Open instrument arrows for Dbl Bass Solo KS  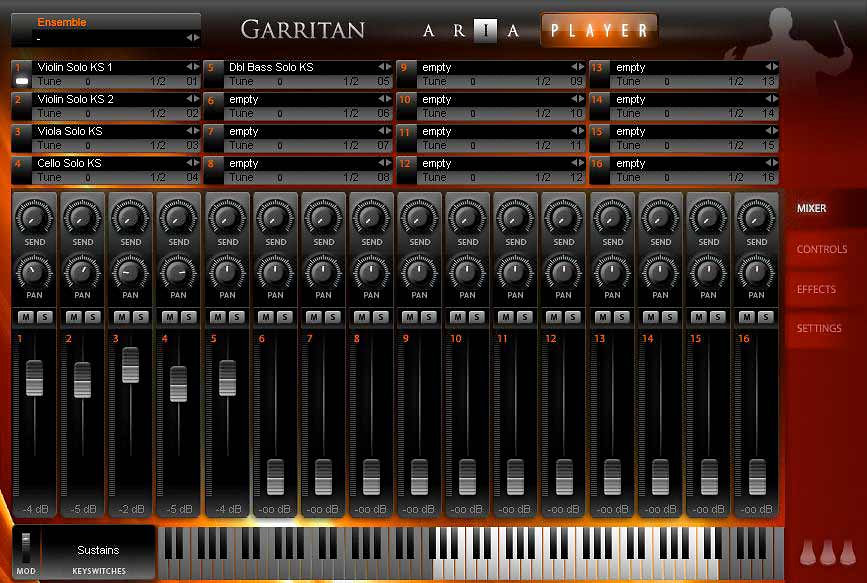coord(385,67)
